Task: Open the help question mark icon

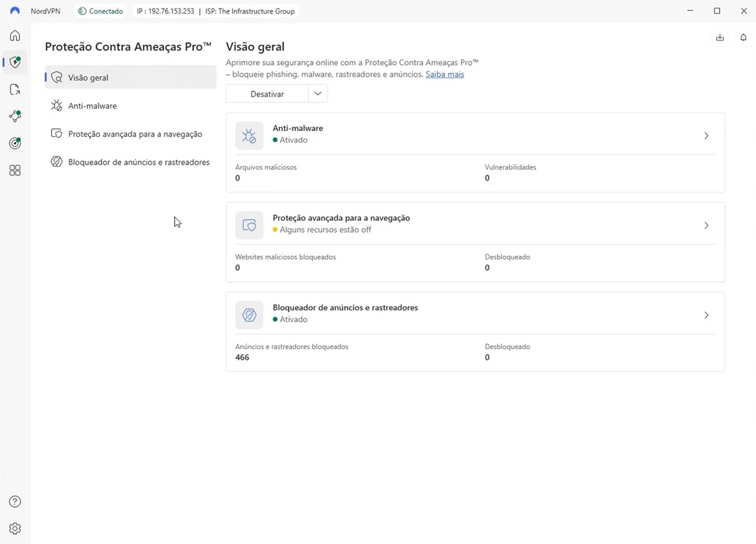Action: (x=15, y=502)
